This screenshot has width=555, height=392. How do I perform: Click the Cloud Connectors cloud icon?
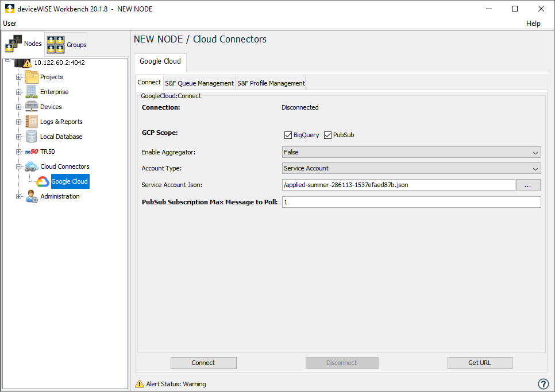point(32,166)
